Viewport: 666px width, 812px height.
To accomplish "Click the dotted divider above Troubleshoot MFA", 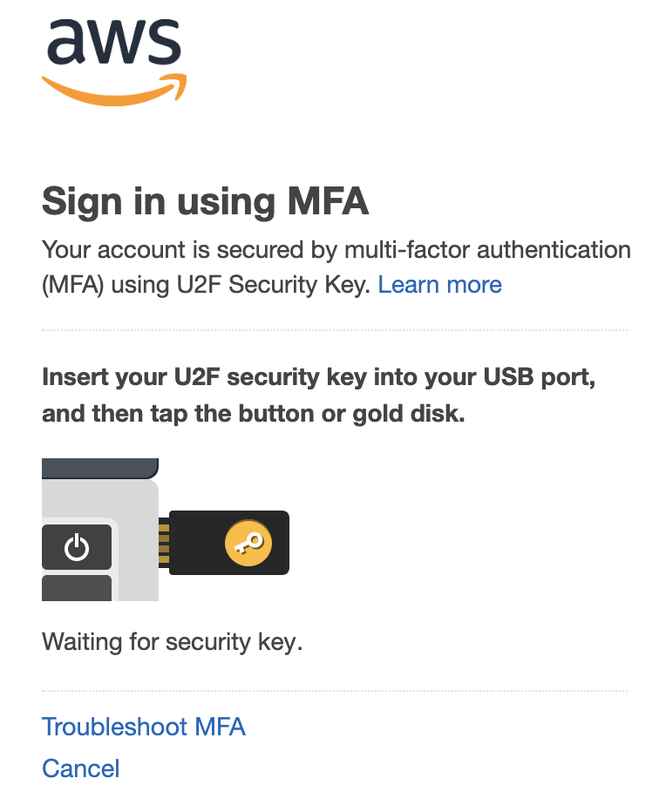I will pos(335,691).
